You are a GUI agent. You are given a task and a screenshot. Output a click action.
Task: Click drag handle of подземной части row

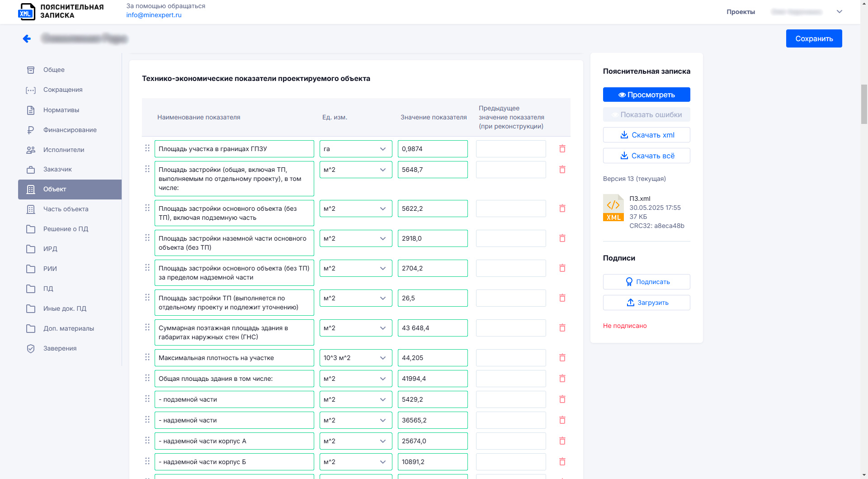[x=147, y=398]
